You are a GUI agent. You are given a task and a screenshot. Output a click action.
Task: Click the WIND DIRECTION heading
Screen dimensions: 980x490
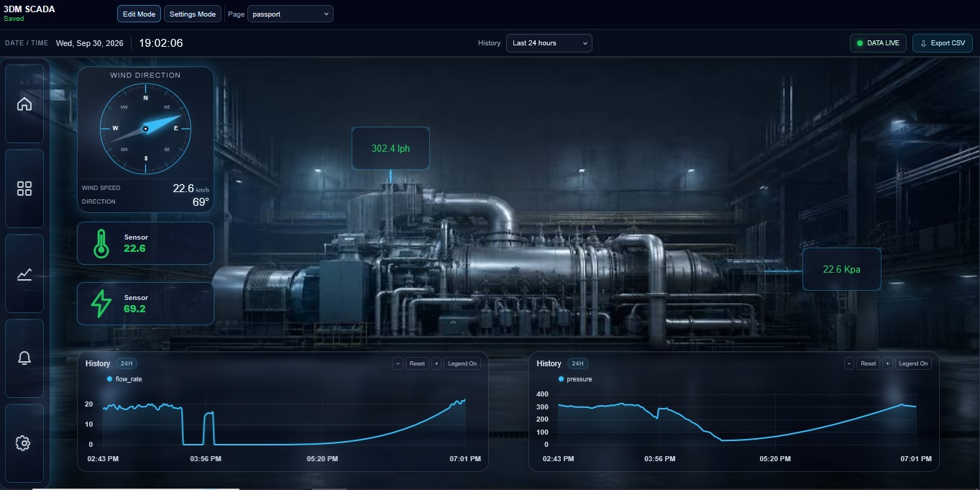145,75
